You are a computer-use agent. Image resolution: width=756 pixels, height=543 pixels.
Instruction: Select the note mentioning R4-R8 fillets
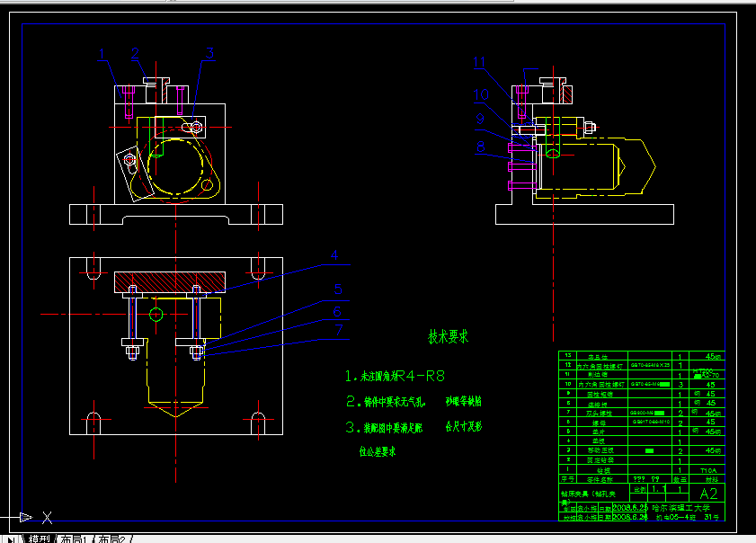[395, 376]
